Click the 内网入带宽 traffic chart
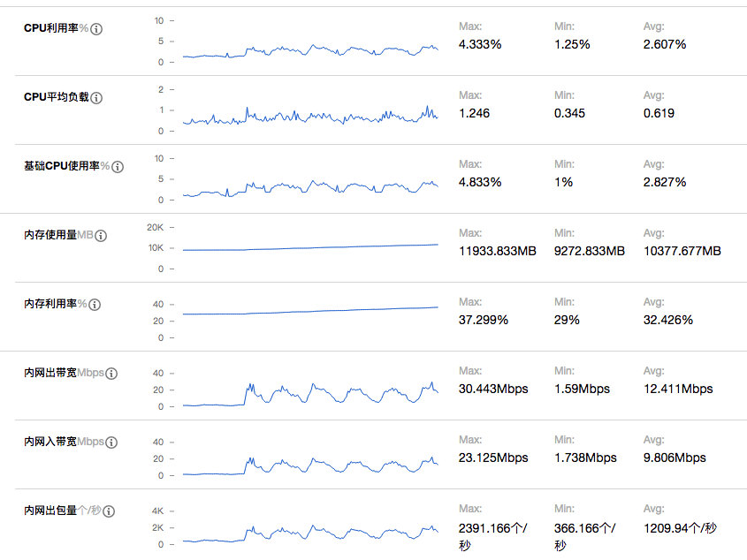 (309, 465)
